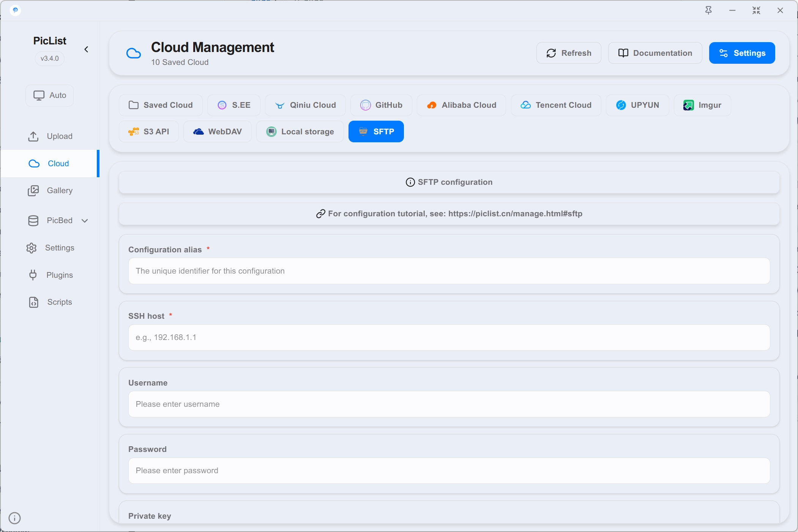The image size is (798, 532).
Task: Click the Imgur logo icon
Action: point(688,105)
